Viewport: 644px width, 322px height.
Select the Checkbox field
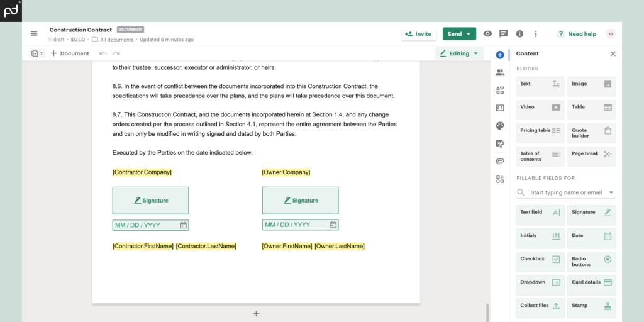pyautogui.click(x=540, y=262)
